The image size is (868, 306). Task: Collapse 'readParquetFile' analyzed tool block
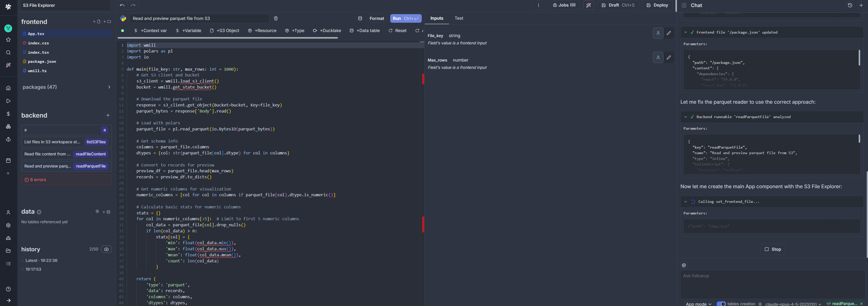pyautogui.click(x=685, y=117)
